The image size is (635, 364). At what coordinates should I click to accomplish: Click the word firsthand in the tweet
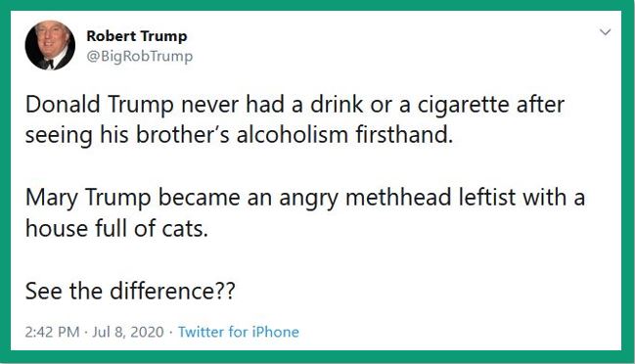(x=404, y=135)
